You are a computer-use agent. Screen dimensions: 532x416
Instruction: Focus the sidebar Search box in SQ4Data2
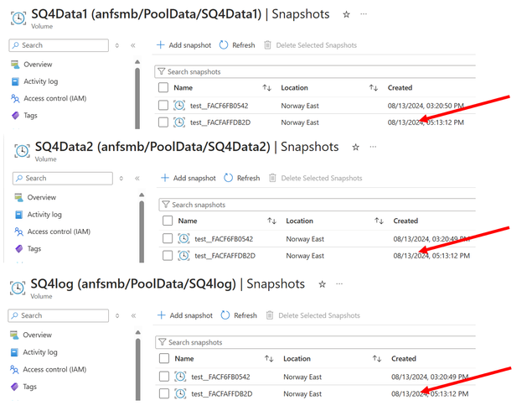63,179
